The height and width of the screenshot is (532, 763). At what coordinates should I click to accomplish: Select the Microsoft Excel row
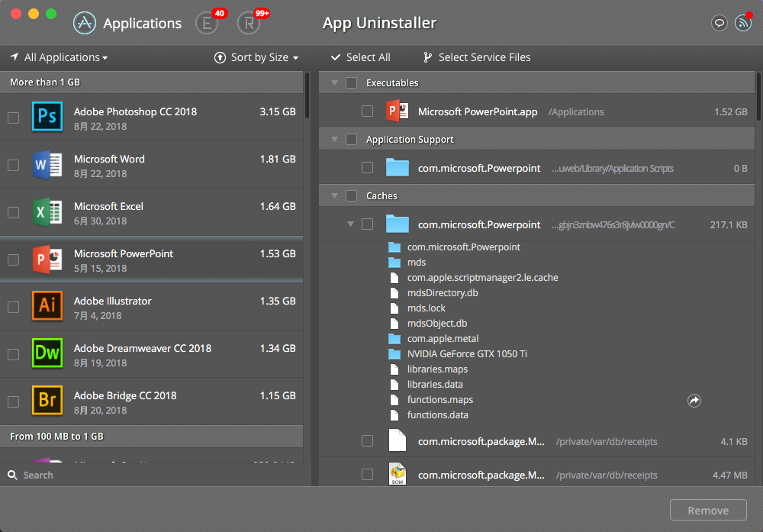[151, 211]
